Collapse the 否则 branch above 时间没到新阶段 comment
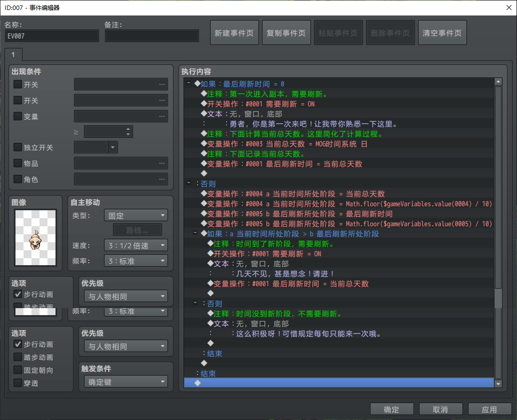Screen dimensions: 517x420 click(x=195, y=303)
